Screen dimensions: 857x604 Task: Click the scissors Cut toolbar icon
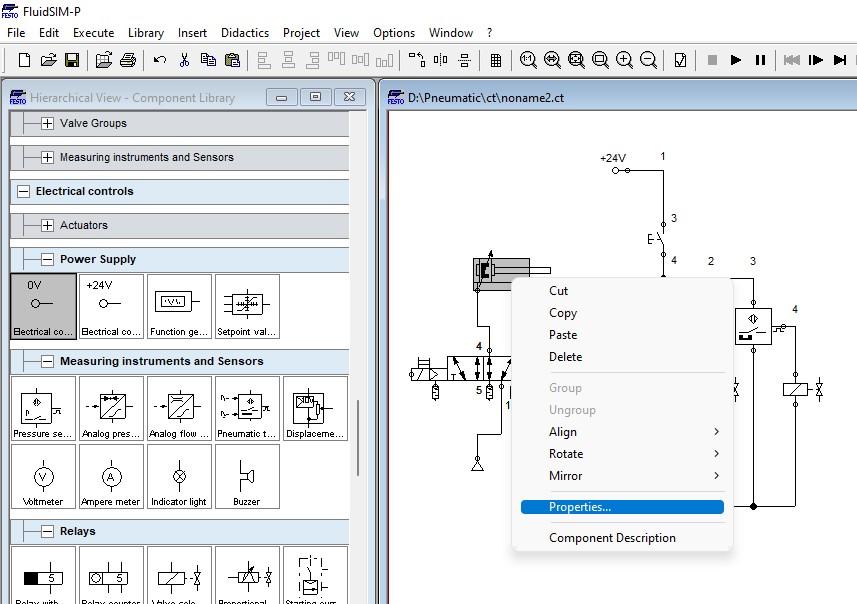[x=184, y=60]
